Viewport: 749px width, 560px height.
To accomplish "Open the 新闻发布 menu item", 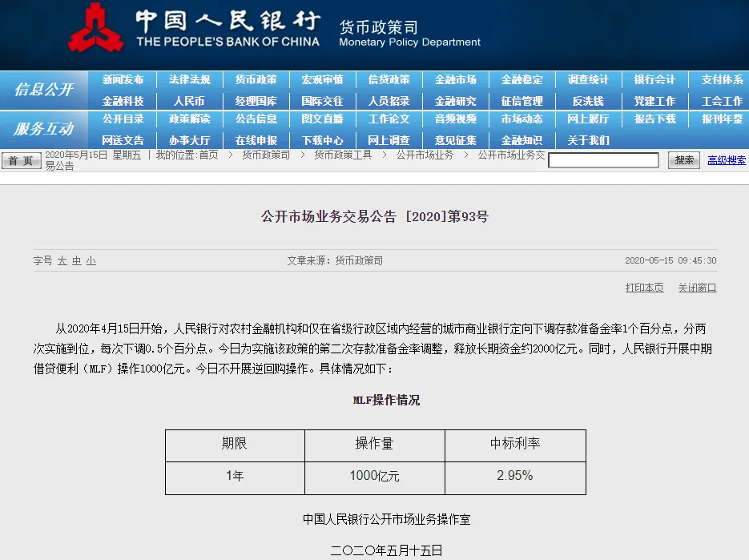I will [123, 80].
